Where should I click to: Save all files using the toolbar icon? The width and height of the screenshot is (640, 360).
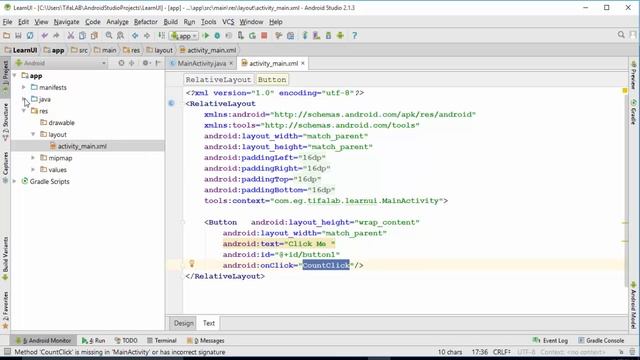(x=18, y=36)
